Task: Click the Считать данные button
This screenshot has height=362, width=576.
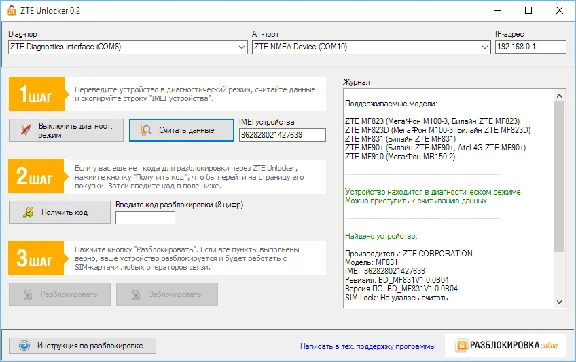Action: [181, 130]
